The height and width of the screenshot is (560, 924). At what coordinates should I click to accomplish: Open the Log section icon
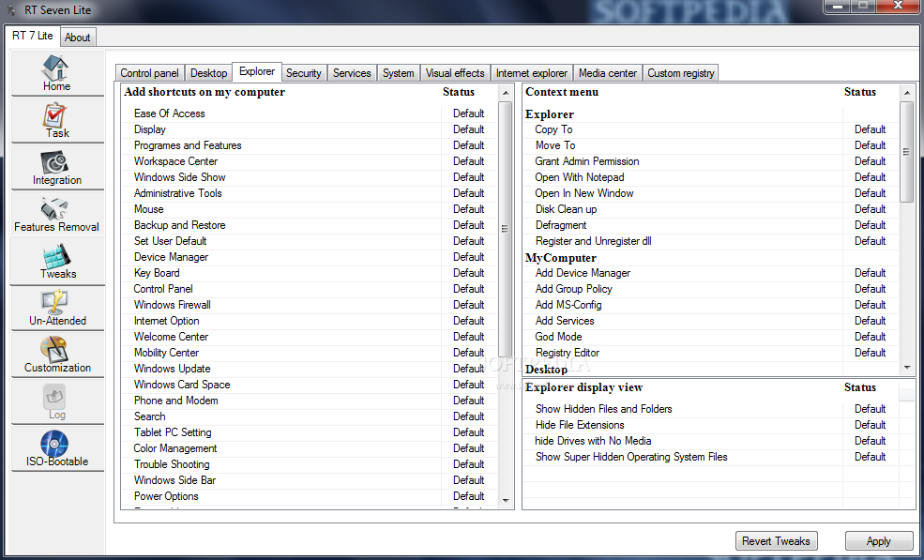tap(57, 401)
